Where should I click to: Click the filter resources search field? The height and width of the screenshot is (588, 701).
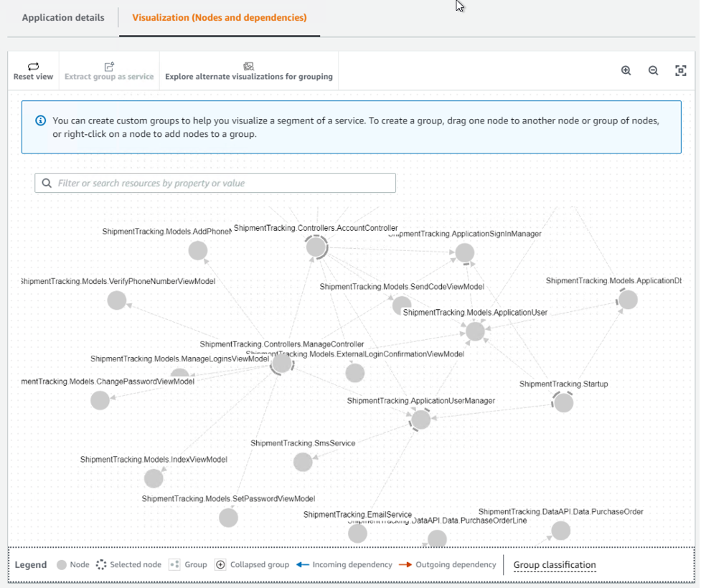215,183
